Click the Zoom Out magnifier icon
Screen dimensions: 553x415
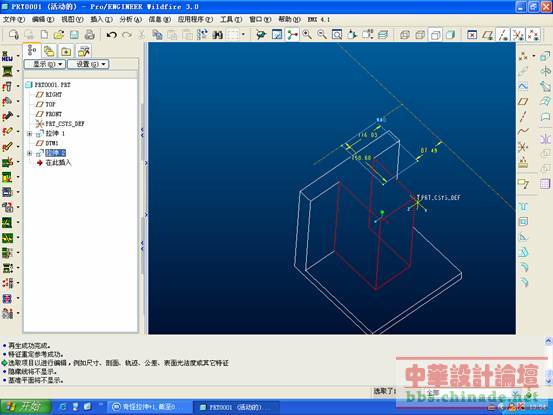click(322, 35)
